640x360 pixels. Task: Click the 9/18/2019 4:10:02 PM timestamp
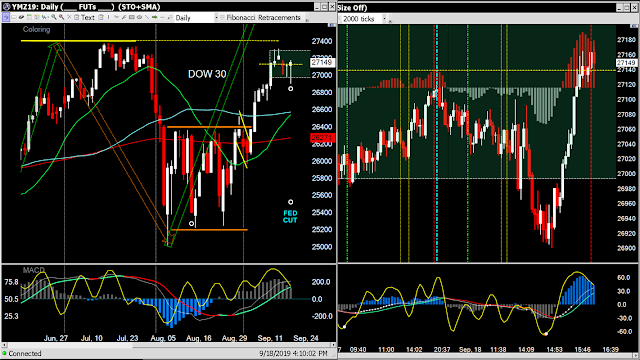point(293,353)
